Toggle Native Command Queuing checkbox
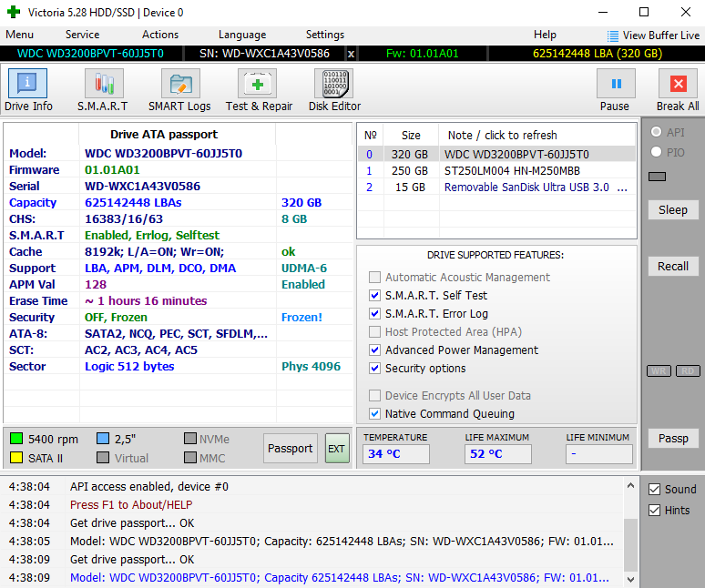Image resolution: width=705 pixels, height=588 pixels. 374,414
